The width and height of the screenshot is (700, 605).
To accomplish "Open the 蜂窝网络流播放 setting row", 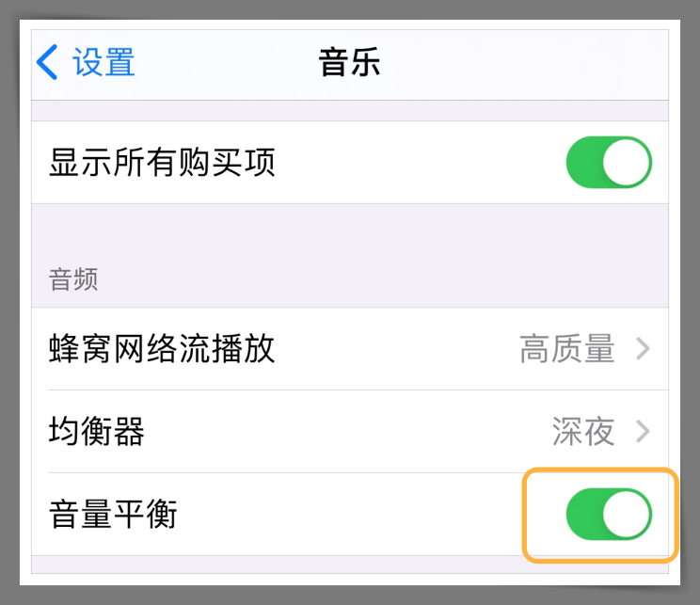I will (x=350, y=349).
